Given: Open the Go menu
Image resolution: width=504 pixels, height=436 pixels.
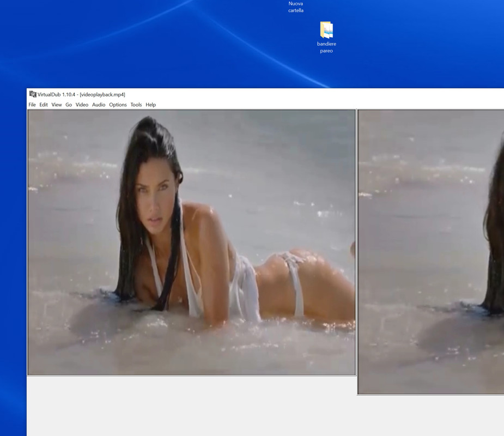Looking at the screenshot, I should [x=69, y=105].
